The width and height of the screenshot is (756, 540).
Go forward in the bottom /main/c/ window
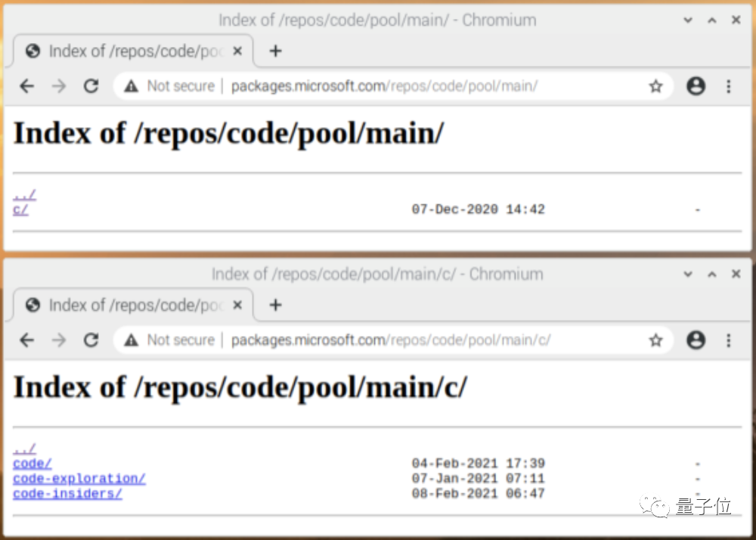[59, 340]
